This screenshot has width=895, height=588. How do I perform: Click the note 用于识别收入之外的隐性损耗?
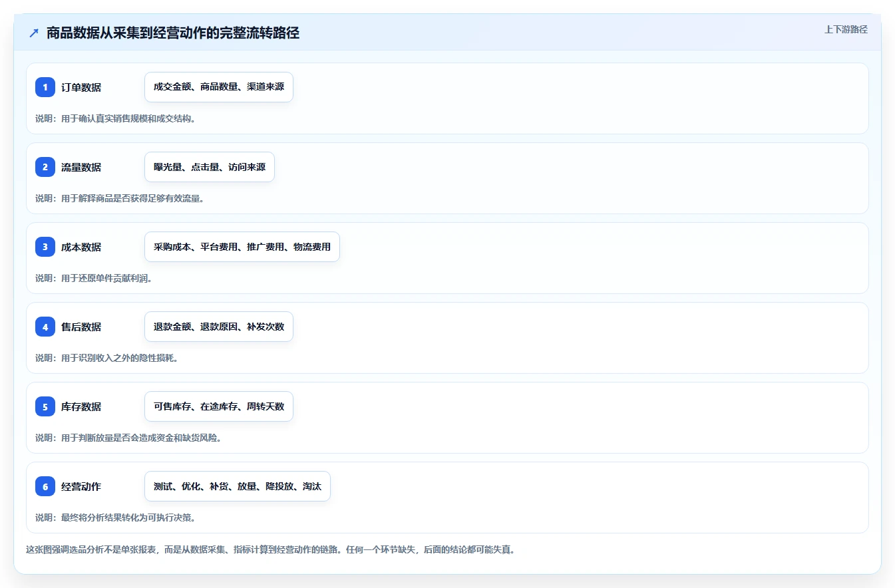point(119,358)
